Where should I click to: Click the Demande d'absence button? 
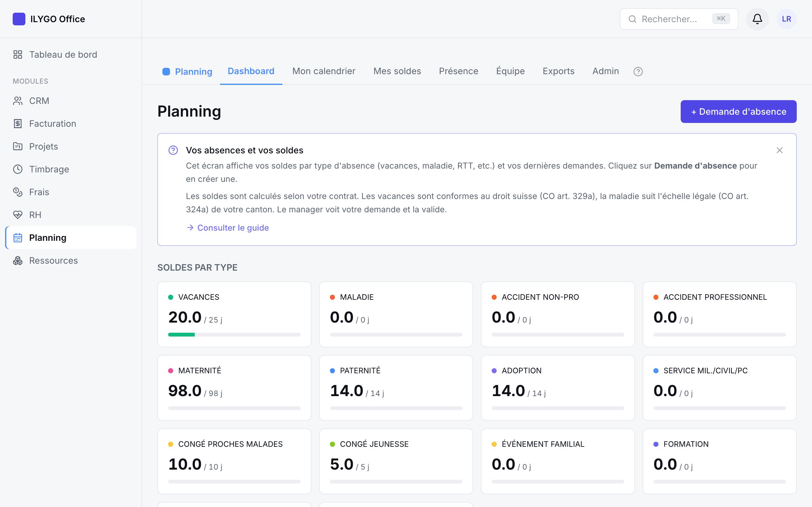[x=738, y=111]
